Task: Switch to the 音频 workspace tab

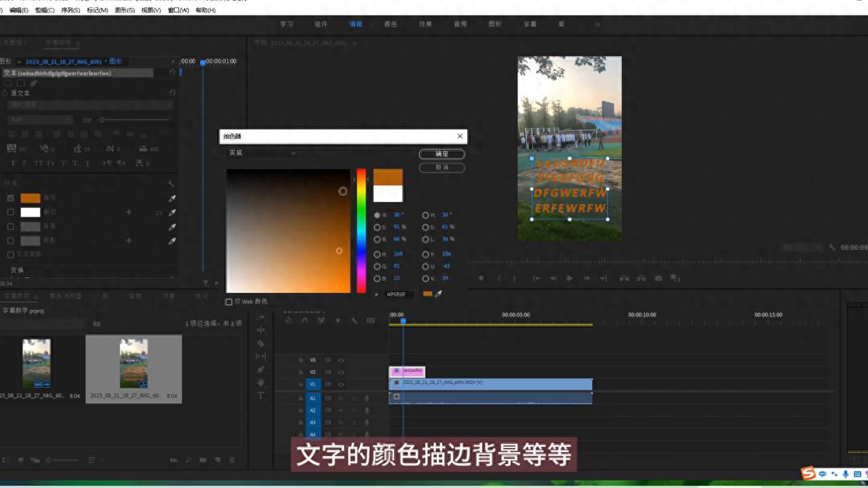Action: pos(460,24)
